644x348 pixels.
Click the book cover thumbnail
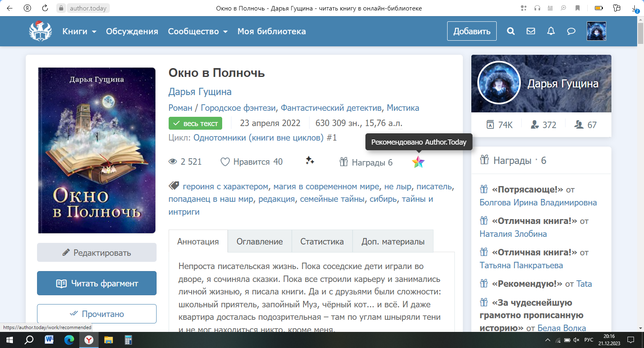click(97, 150)
